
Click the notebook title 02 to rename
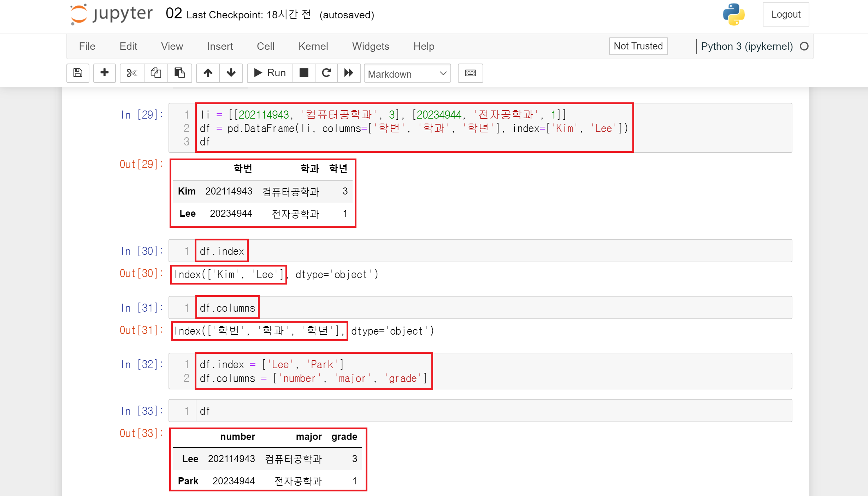[x=174, y=14]
